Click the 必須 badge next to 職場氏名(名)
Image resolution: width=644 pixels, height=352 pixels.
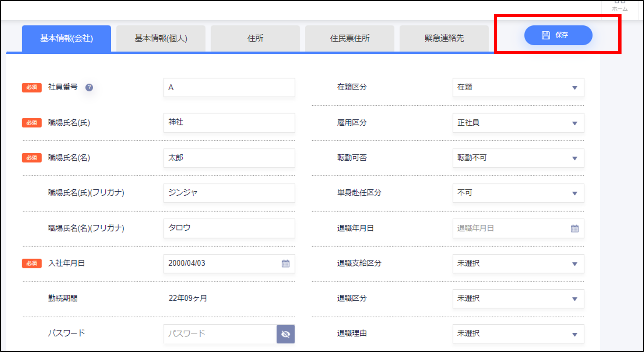pos(32,158)
